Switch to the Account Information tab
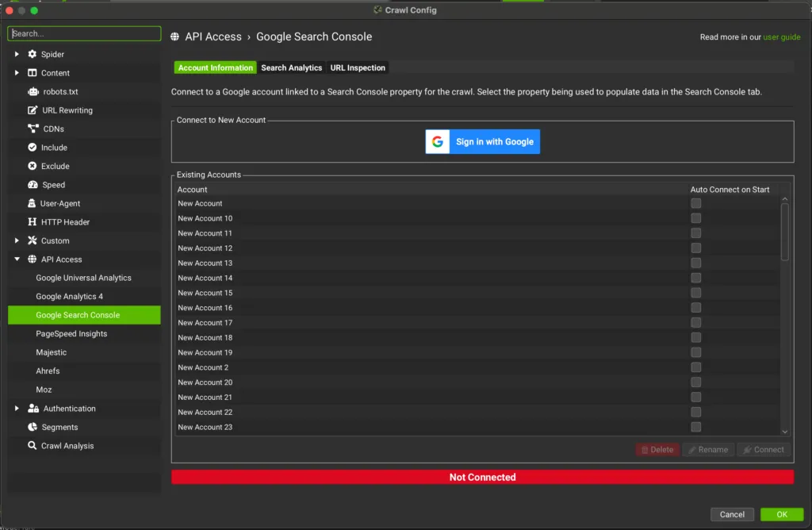 [x=216, y=67]
